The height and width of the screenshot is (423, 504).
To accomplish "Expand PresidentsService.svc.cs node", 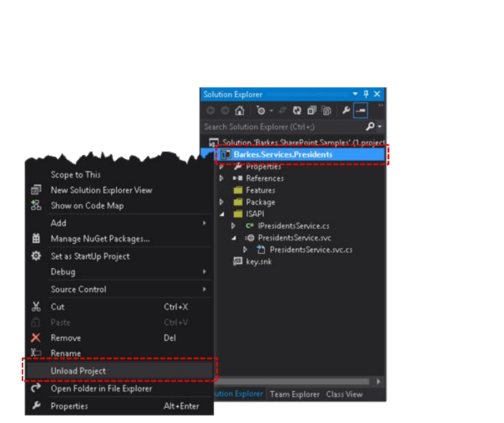I will pos(245,249).
